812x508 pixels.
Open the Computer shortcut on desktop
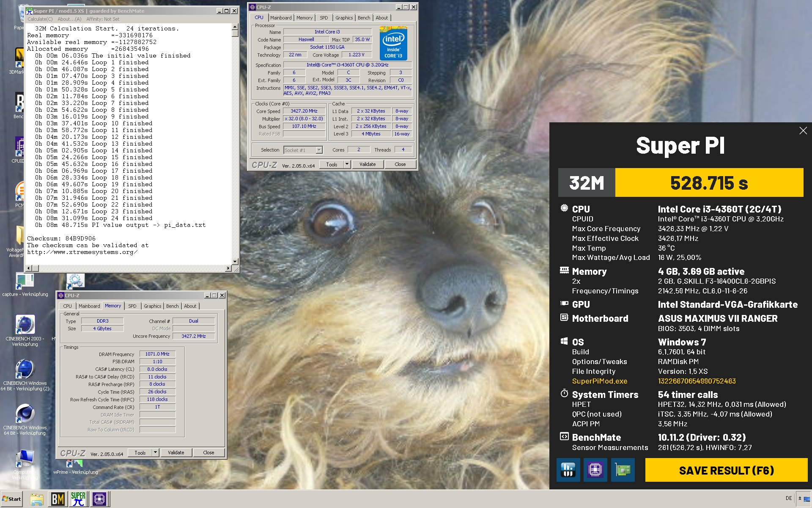[24, 465]
